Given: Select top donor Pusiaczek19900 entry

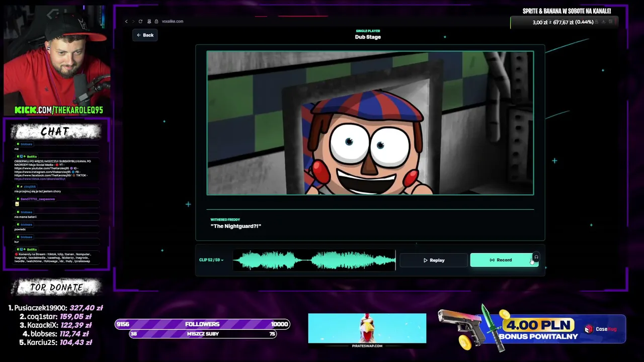Looking at the screenshot, I should [55, 308].
